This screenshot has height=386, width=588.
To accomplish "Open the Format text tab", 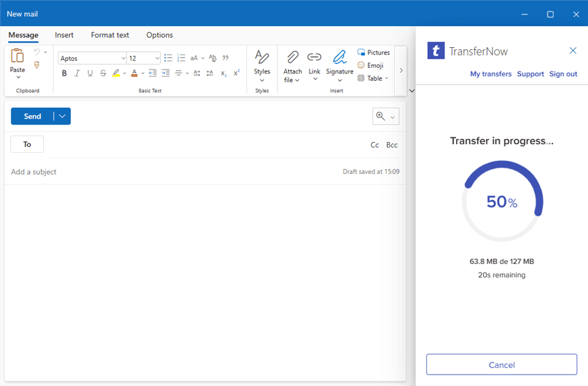I will [x=110, y=35].
